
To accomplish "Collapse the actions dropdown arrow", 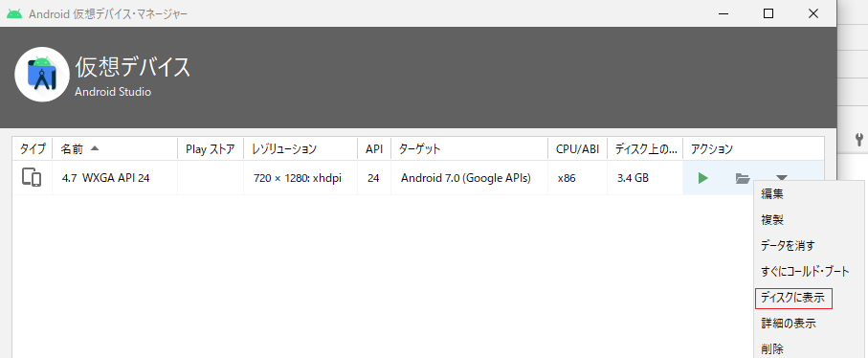I will 782,178.
